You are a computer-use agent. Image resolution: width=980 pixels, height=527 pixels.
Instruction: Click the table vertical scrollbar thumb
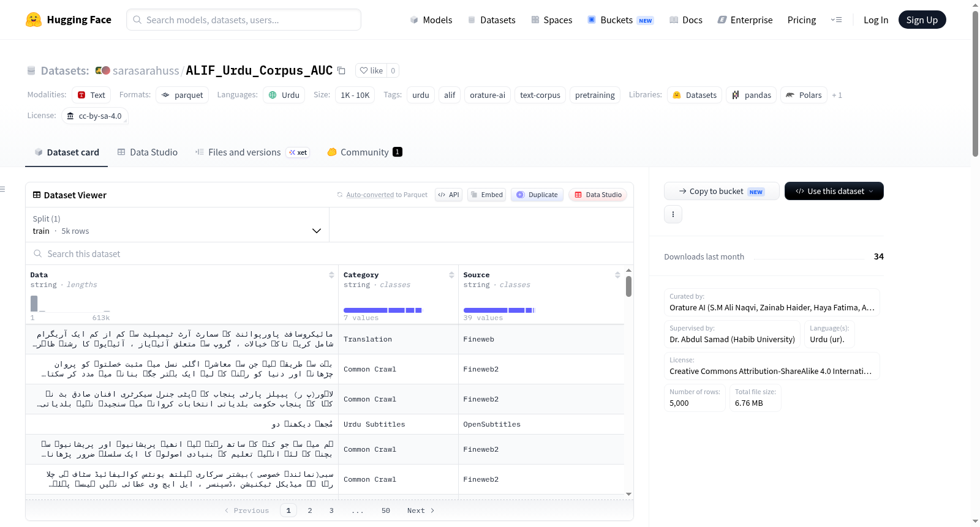(x=628, y=286)
